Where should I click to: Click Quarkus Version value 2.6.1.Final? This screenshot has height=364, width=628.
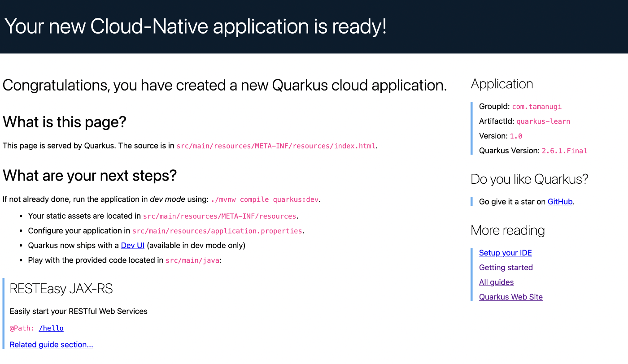[x=564, y=151]
